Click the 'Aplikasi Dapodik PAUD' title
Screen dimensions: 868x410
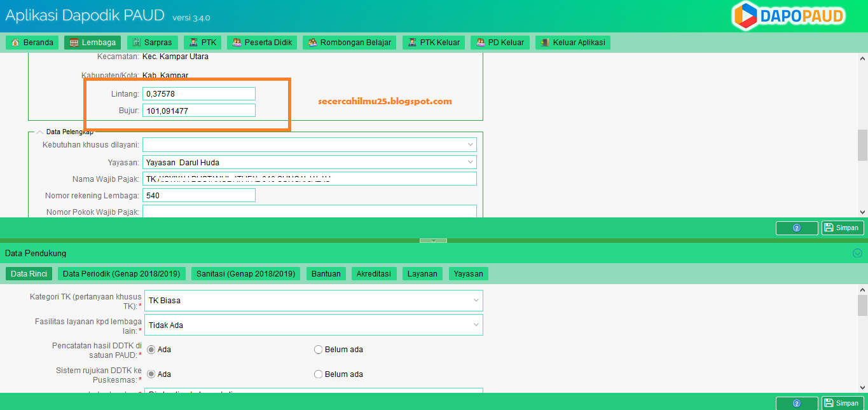click(85, 15)
